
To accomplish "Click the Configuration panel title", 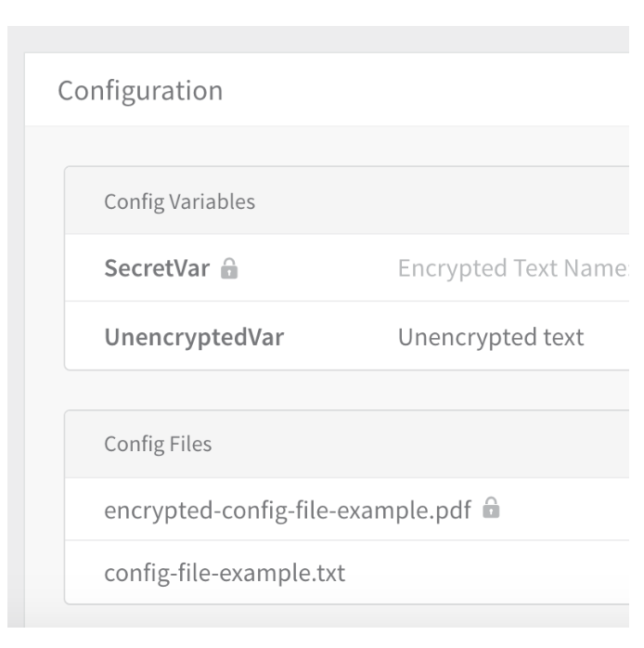I will point(140,91).
